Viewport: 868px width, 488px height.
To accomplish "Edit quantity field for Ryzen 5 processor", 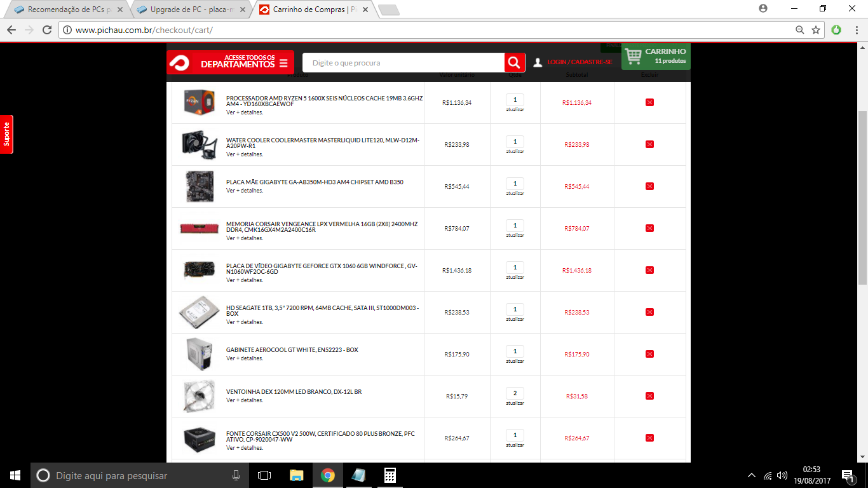I will click(x=515, y=100).
